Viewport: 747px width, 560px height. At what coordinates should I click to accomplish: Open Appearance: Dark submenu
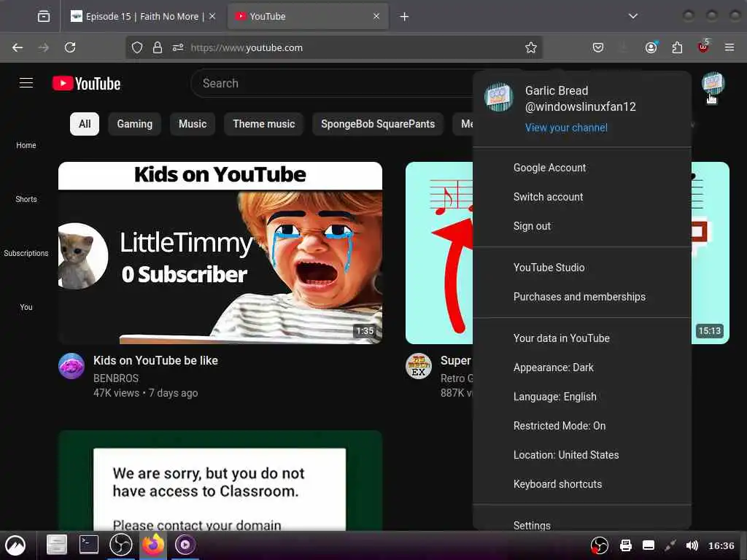(x=582, y=367)
